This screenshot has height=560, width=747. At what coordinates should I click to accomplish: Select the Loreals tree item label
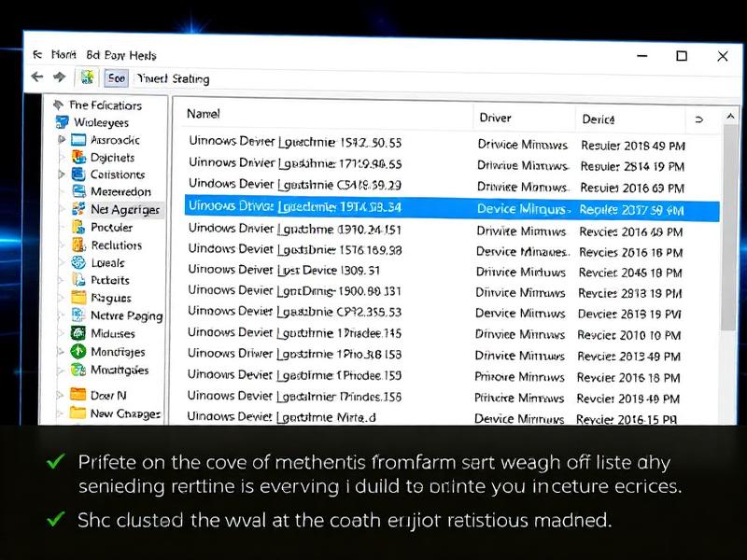click(107, 263)
